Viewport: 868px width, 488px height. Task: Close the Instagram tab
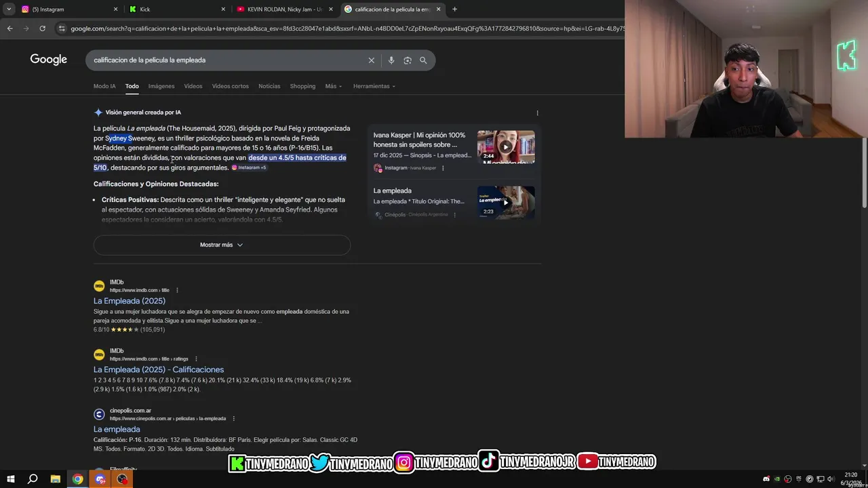tap(115, 9)
